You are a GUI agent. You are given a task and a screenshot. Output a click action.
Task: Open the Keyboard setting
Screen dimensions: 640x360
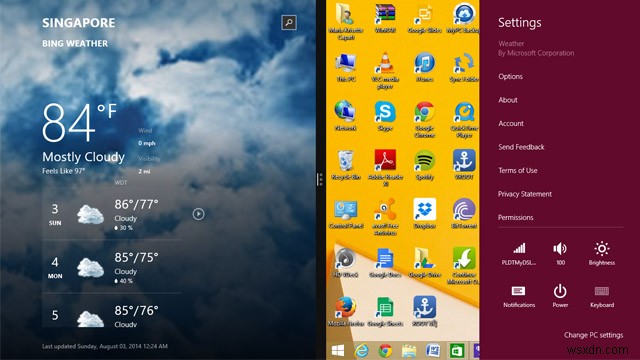click(602, 296)
